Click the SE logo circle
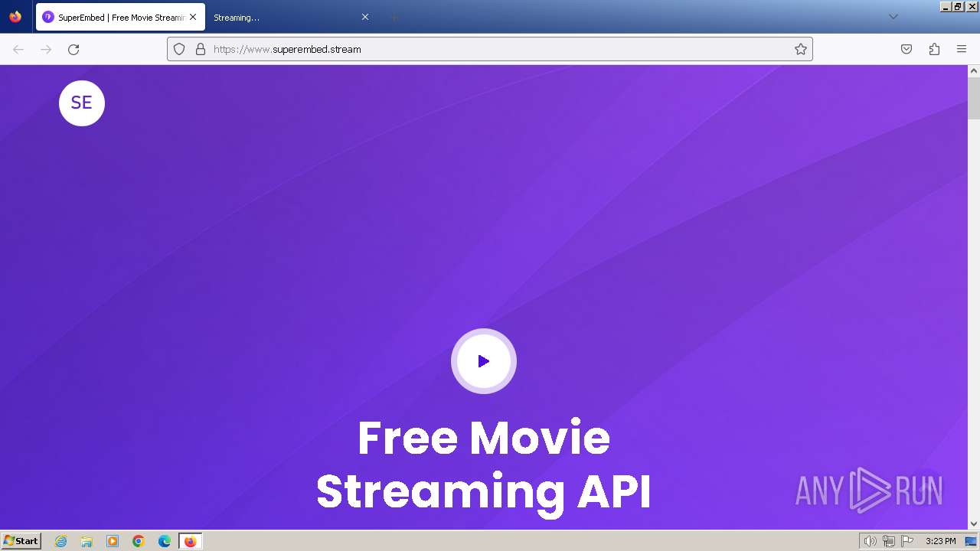Viewport: 980px width, 551px height. 82,103
